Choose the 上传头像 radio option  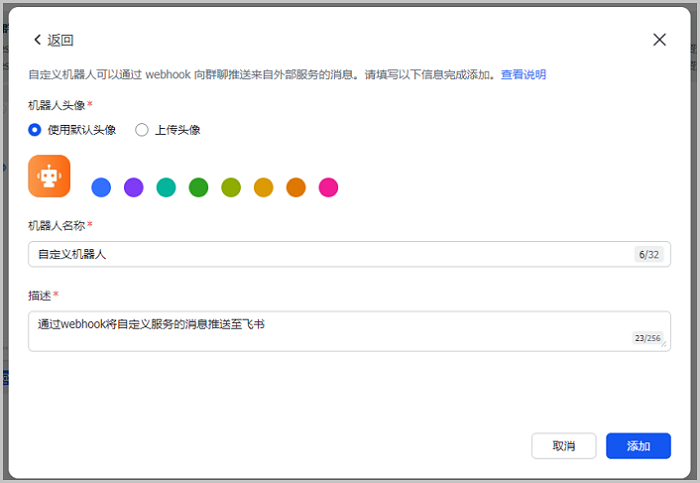(x=142, y=129)
